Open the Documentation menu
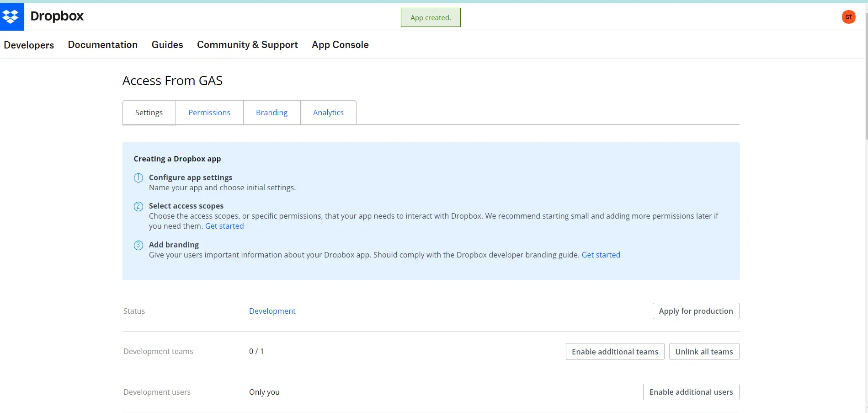868x413 pixels. coord(103,45)
